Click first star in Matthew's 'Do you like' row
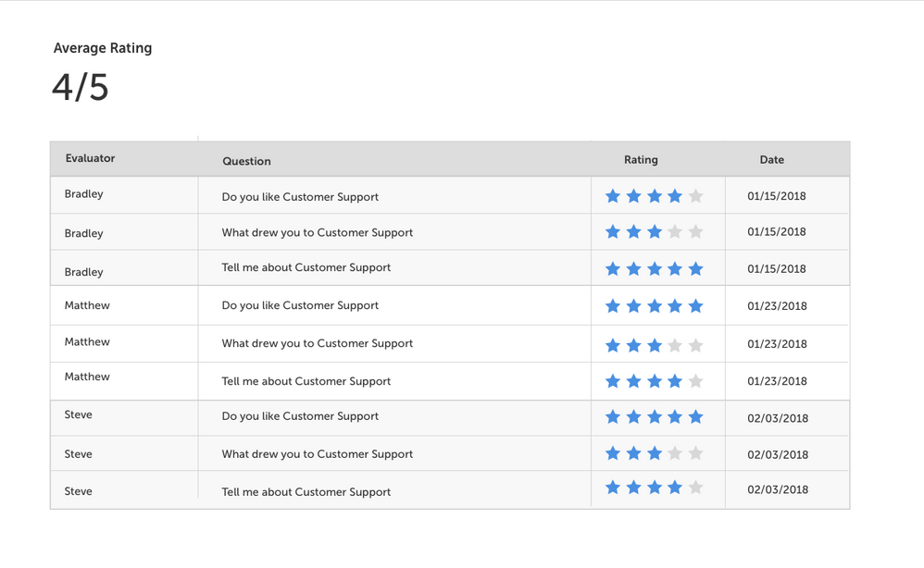 (x=613, y=306)
